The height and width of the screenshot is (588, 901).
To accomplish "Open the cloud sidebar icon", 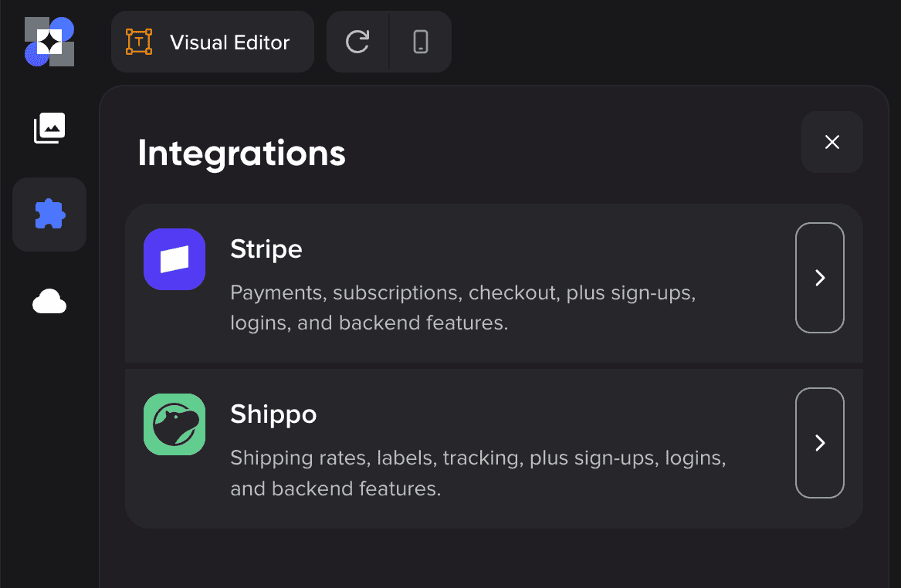I will click(x=49, y=302).
